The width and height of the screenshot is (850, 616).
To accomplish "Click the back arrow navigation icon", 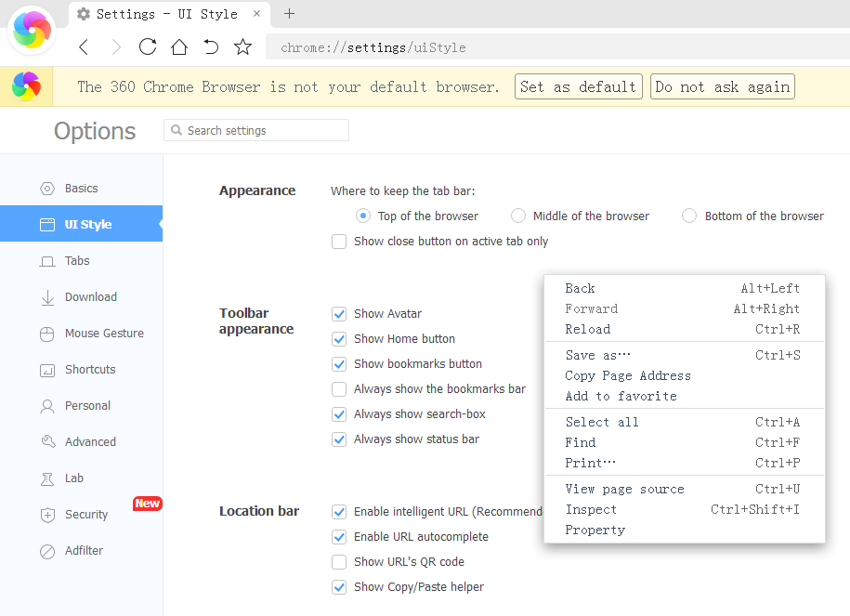I will pos(84,47).
